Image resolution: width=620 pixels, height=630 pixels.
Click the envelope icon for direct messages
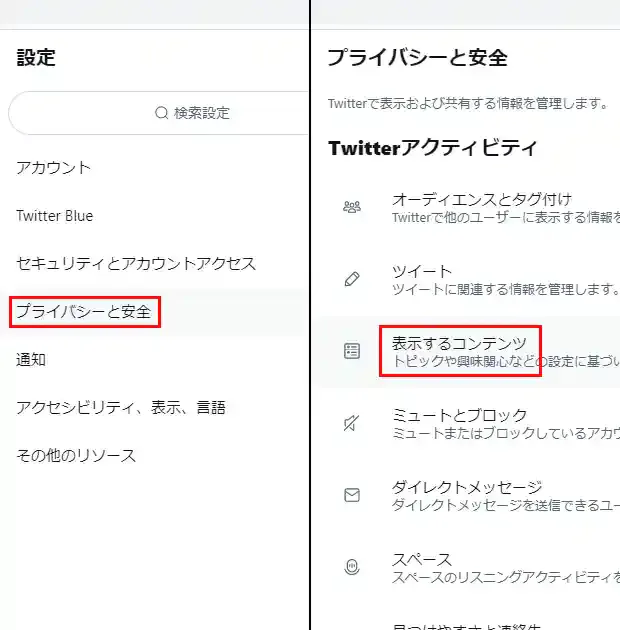(x=352, y=495)
